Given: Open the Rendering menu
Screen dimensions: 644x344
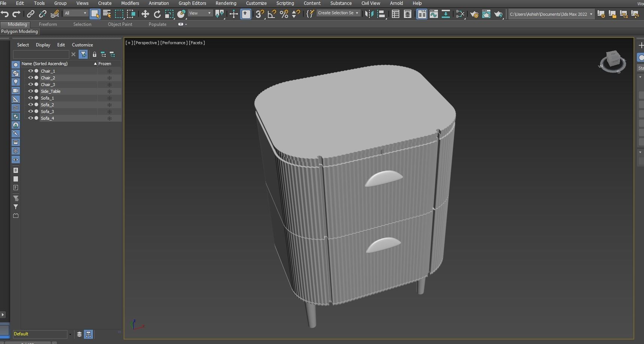Looking at the screenshot, I should (226, 3).
